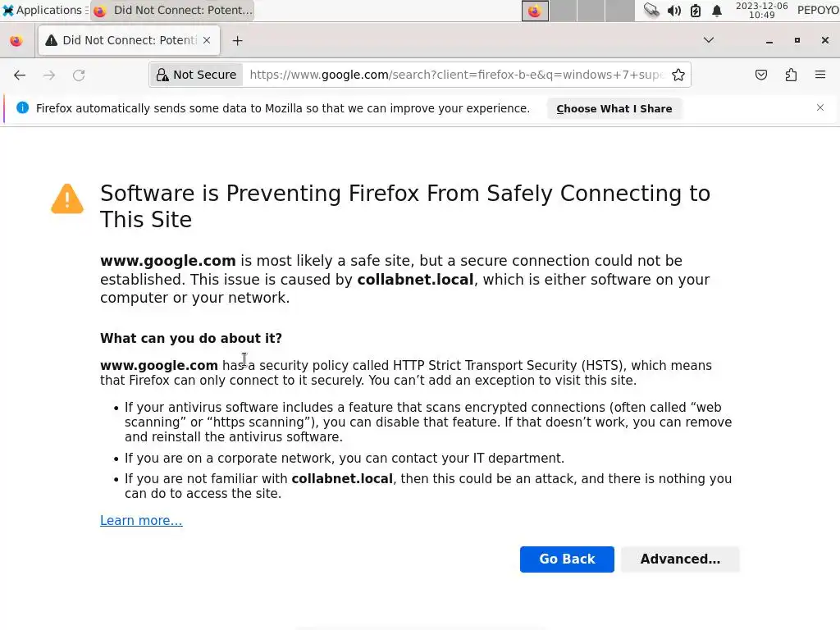Open the Save to Pocket icon
This screenshot has width=840, height=630.
click(761, 75)
